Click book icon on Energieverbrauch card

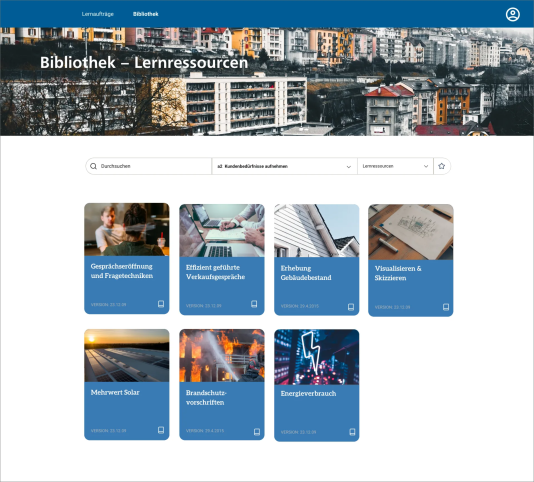click(x=352, y=432)
